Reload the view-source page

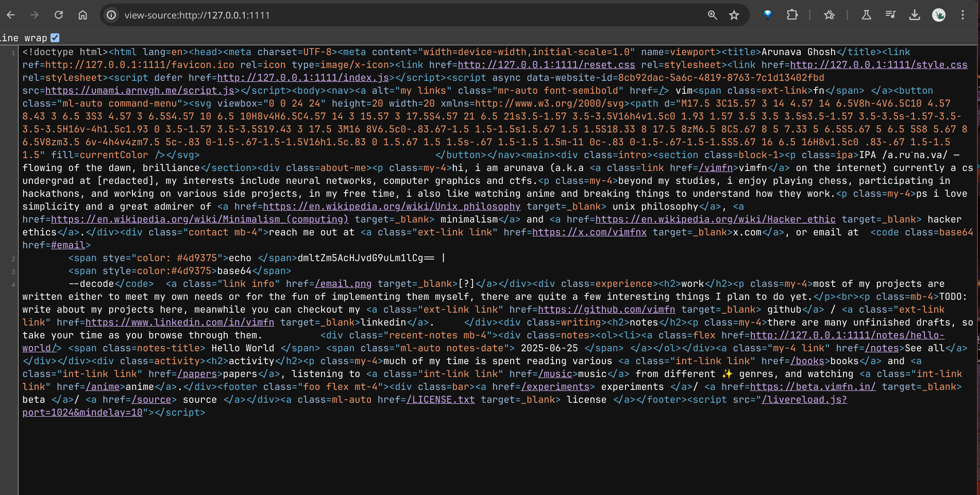pos(59,15)
